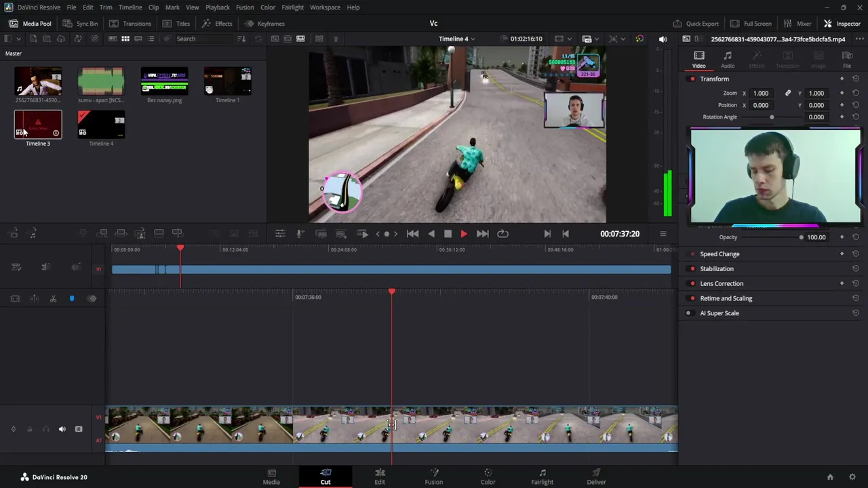Open the Audio tab in Inspector
This screenshot has height=488, width=868.
point(728,60)
